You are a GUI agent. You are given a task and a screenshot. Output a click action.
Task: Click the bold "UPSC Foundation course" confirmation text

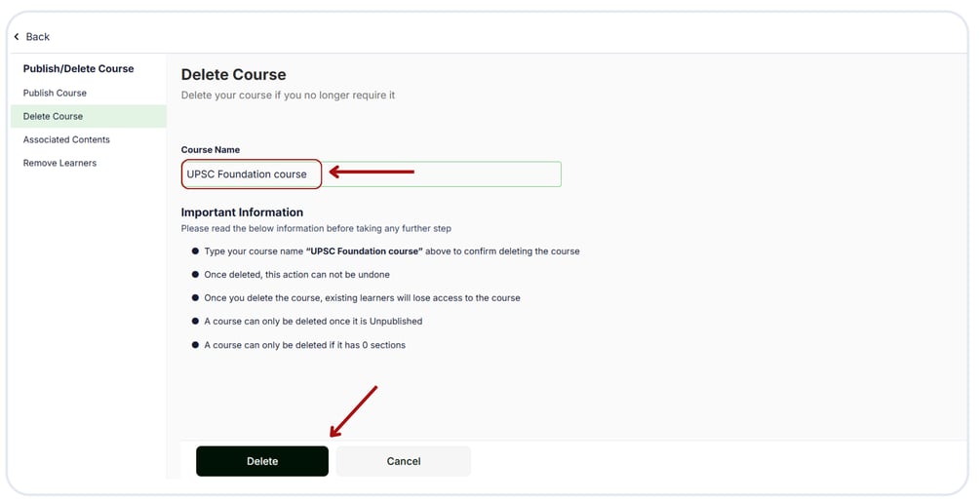point(365,251)
